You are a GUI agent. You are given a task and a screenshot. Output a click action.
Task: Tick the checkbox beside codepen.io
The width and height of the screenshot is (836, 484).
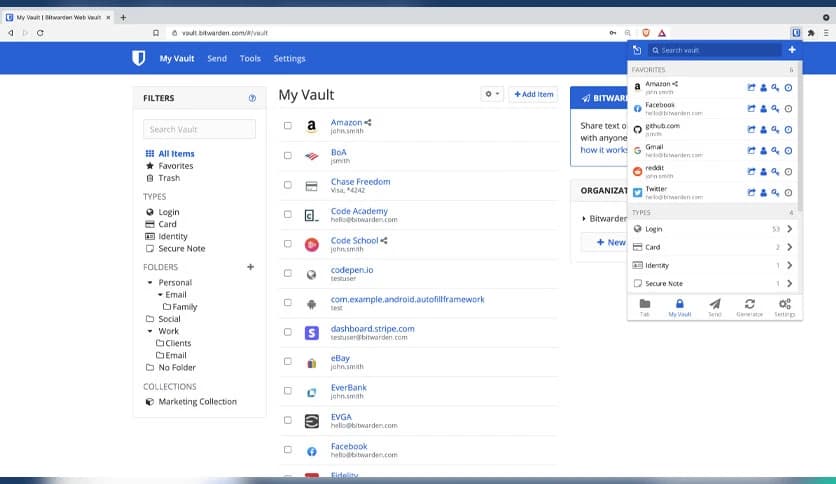coord(288,273)
